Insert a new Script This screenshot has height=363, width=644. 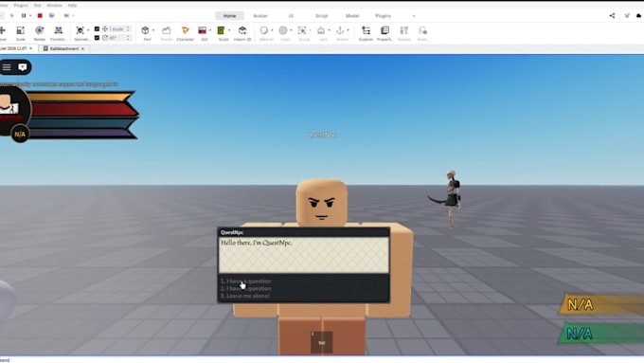click(x=222, y=33)
